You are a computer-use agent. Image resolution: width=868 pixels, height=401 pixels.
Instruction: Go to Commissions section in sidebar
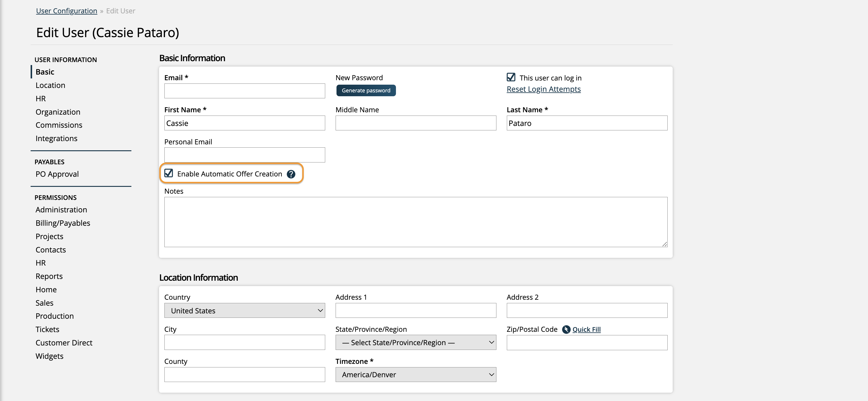(x=59, y=125)
